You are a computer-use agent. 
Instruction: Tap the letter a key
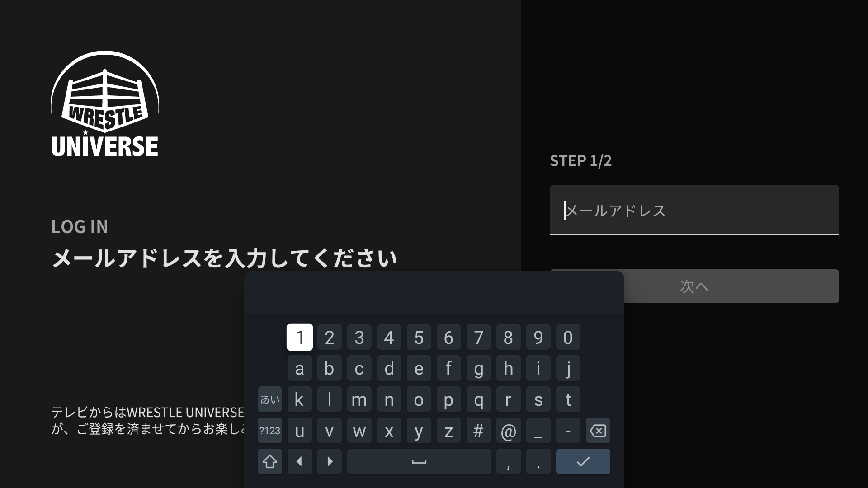click(x=299, y=368)
